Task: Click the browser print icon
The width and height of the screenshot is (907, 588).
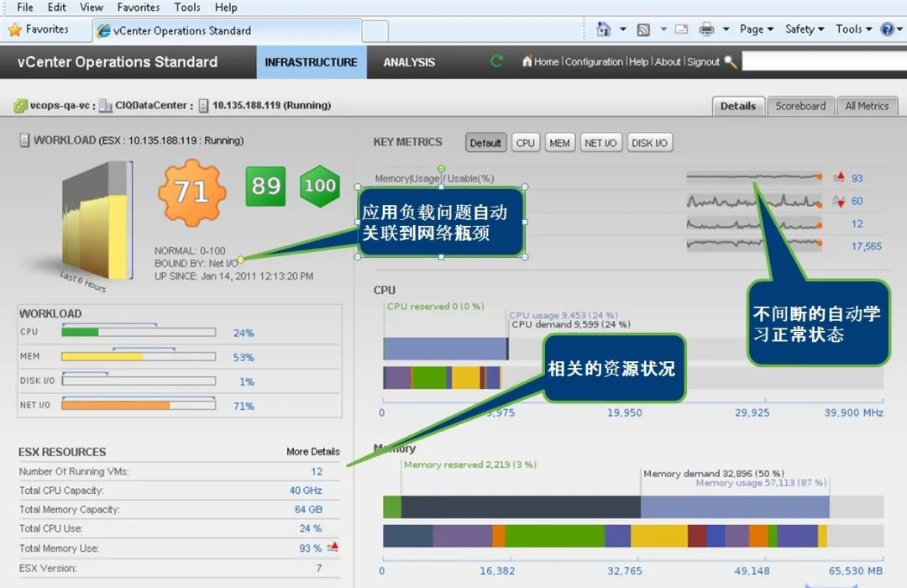Action: [706, 29]
